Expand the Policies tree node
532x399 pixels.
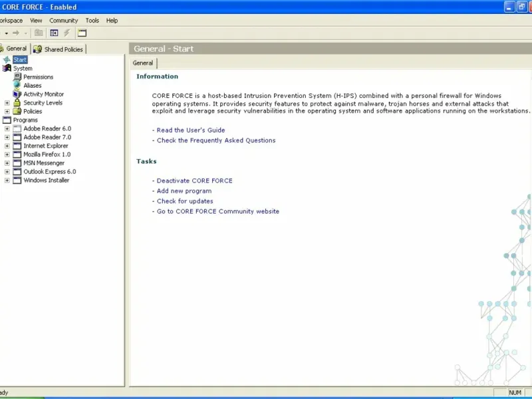[x=7, y=111]
